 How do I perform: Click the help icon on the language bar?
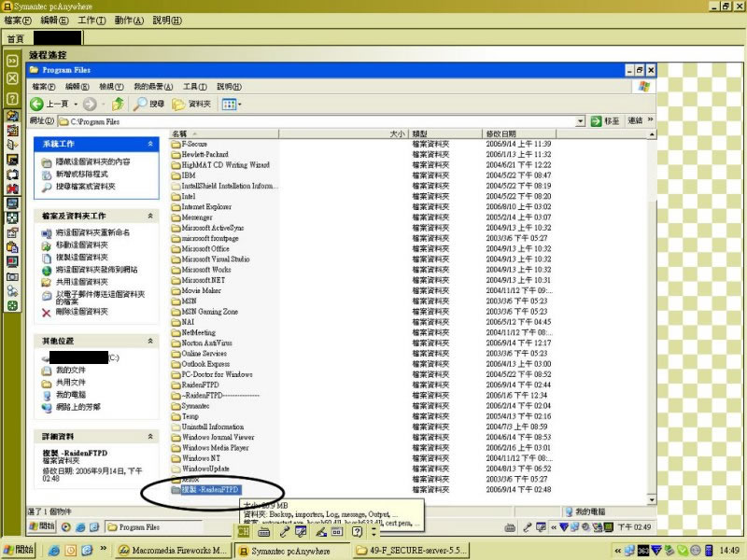357,531
